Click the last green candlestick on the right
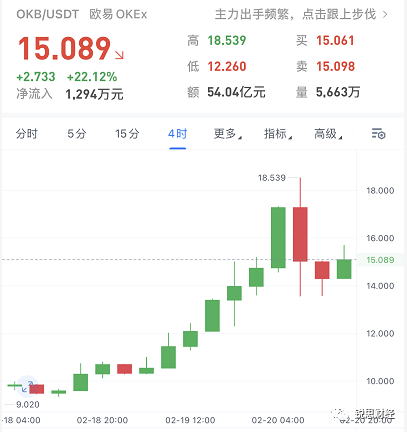This screenshot has height=432, width=407. 344,269
